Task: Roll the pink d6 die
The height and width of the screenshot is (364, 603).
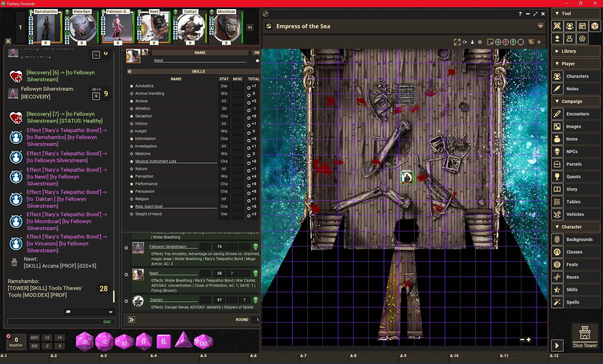Action: click(x=164, y=342)
